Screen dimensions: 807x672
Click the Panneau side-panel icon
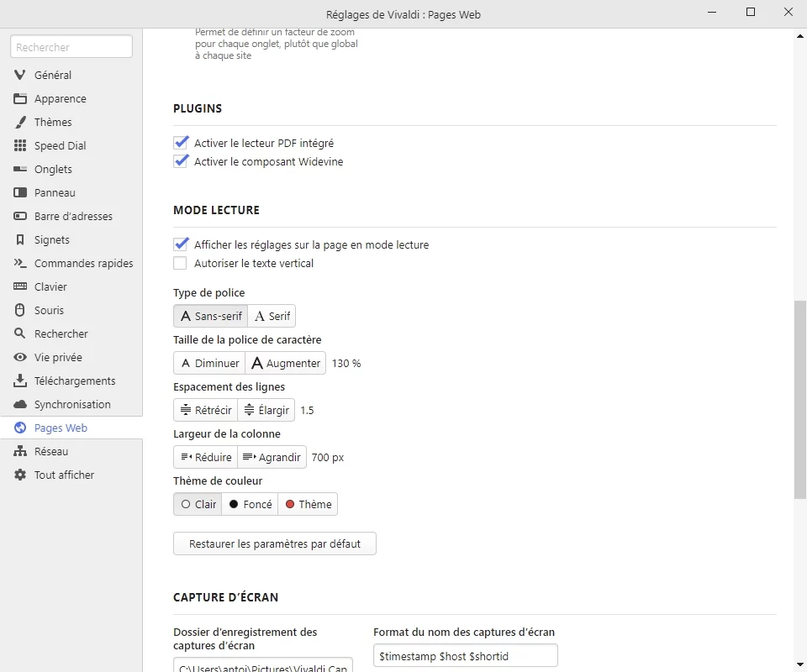coord(20,193)
